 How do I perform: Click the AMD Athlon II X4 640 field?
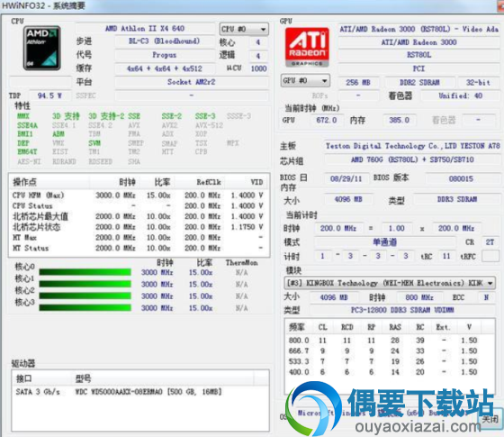145,29
